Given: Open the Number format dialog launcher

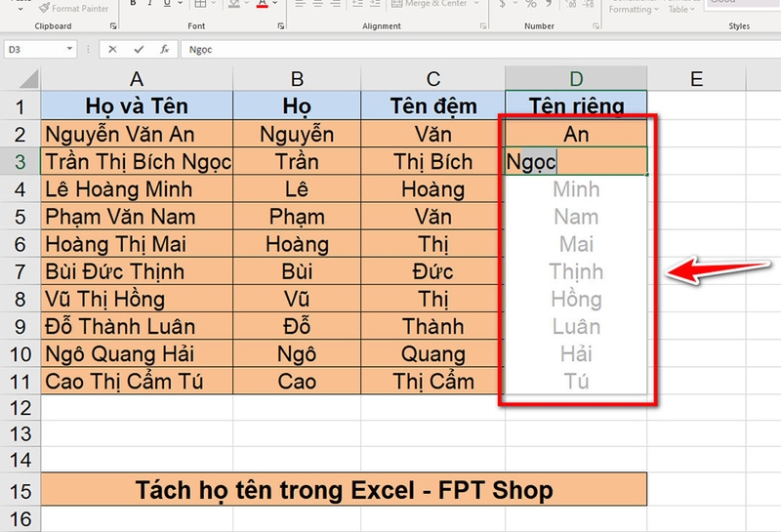Looking at the screenshot, I should tap(596, 25).
